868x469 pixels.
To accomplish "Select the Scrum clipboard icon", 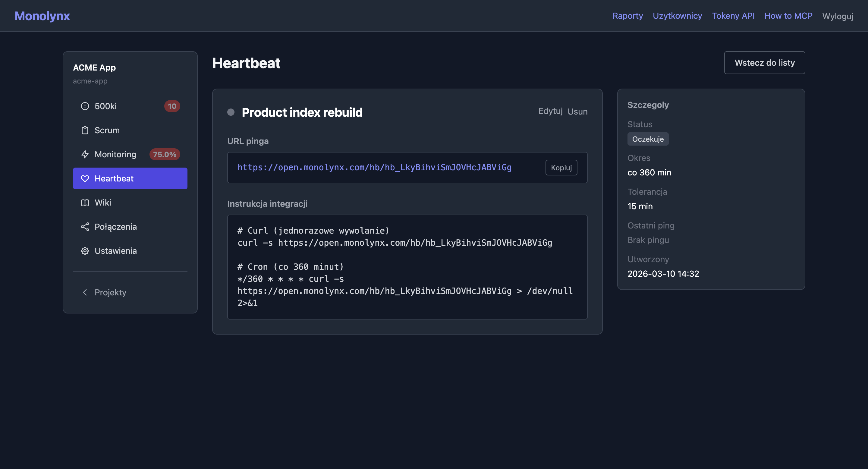I will [x=85, y=130].
